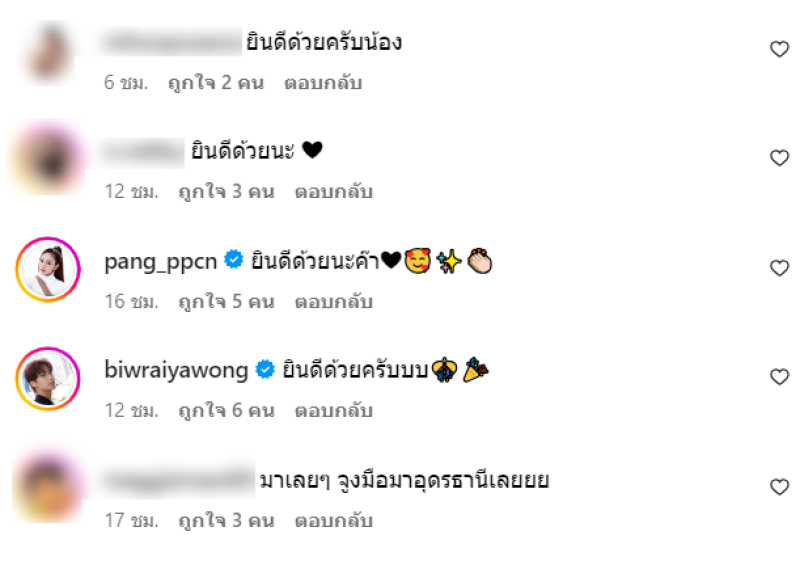View likes on biwraiyawong's comment (ถูกใจ 6 คน)
Screen dimensions: 800x569
coord(227,411)
